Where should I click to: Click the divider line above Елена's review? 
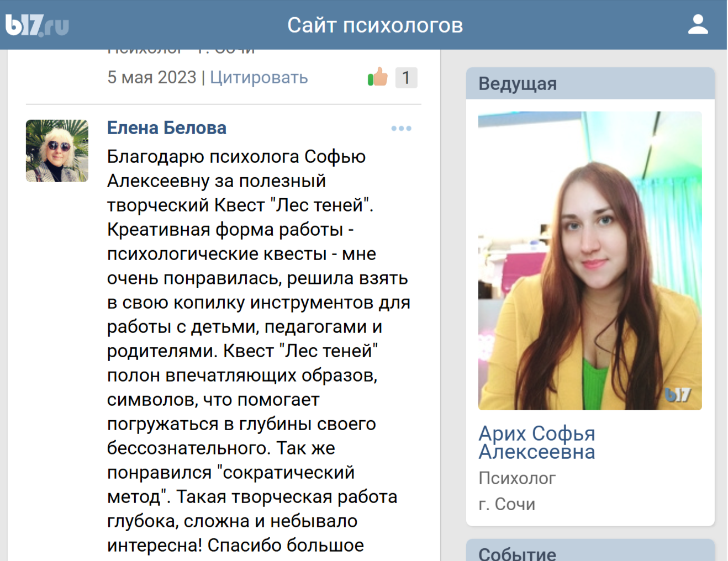click(223, 104)
